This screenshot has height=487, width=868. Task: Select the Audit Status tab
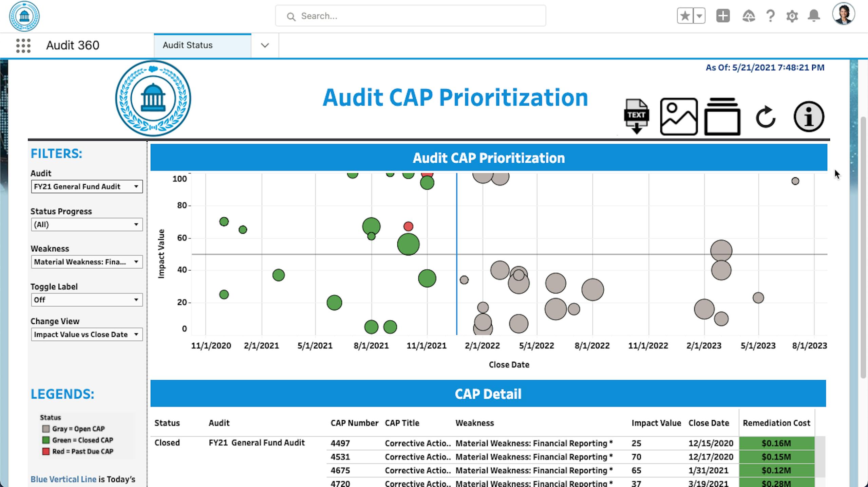click(x=202, y=45)
